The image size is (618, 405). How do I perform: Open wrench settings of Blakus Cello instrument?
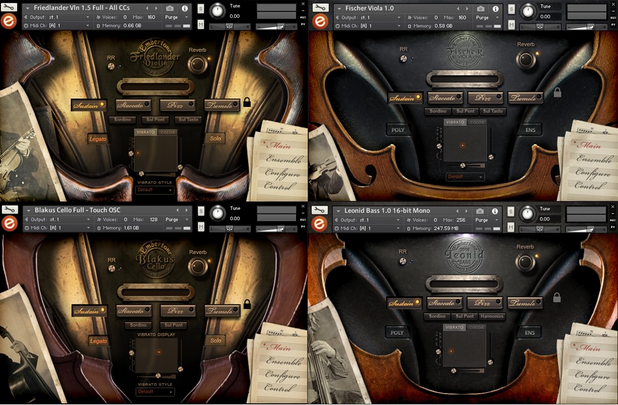pos(9,210)
